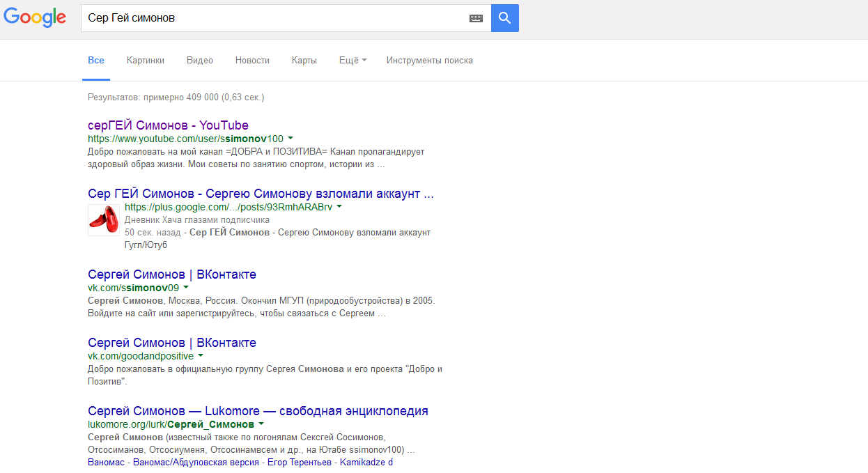Open ВКонтакте goodandpositive result title
Image resolution: width=868 pixels, height=473 pixels.
click(x=172, y=343)
